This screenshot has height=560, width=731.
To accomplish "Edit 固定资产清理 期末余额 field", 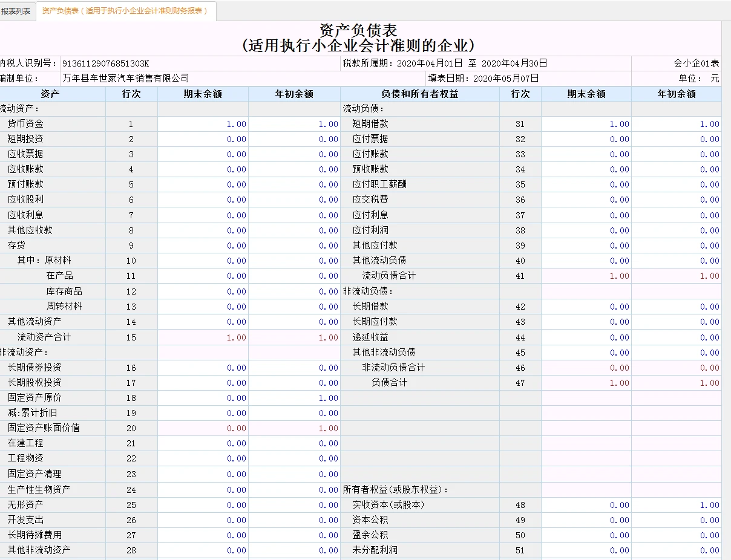I will coord(203,474).
